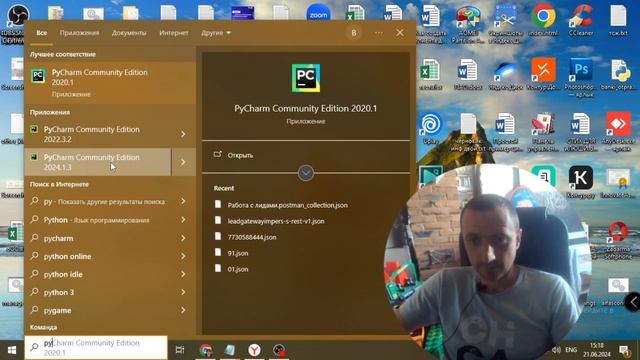Viewport: 640px width, 360px height.
Task: Open PyCharm Community Edition 2020.1 best match
Action: (x=110, y=82)
